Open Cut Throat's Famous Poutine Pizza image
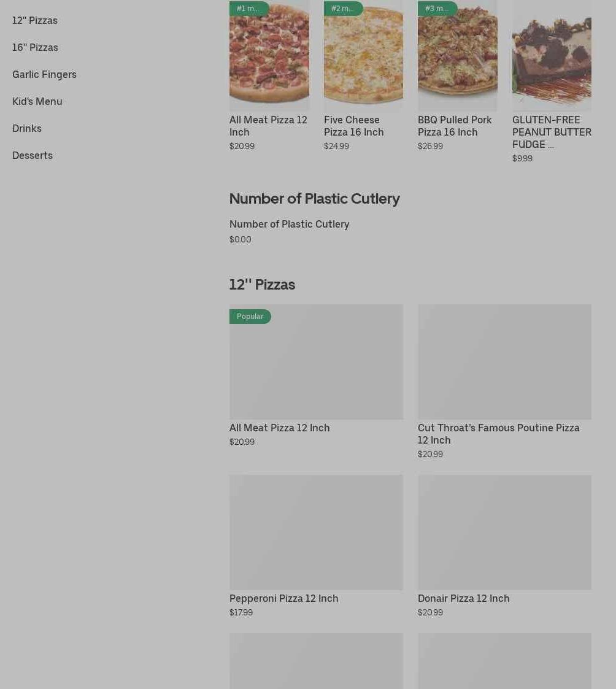Screen dimensions: 616x689 tap(504, 362)
